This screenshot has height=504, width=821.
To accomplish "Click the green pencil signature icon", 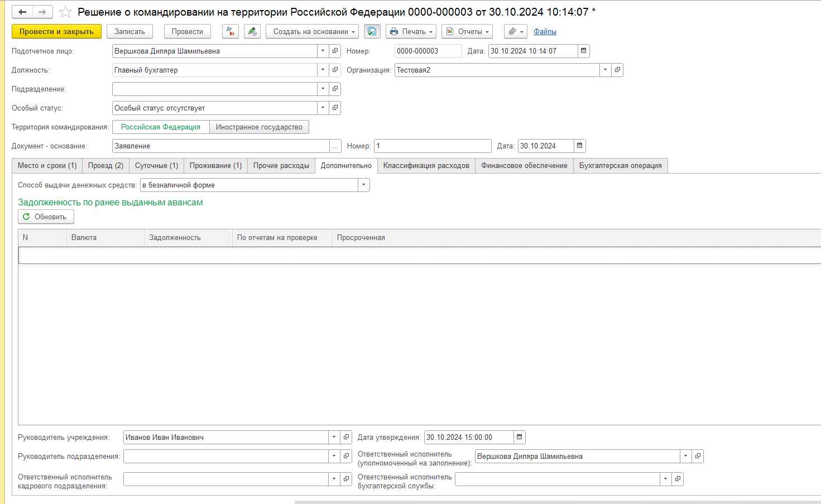I will pos(252,31).
